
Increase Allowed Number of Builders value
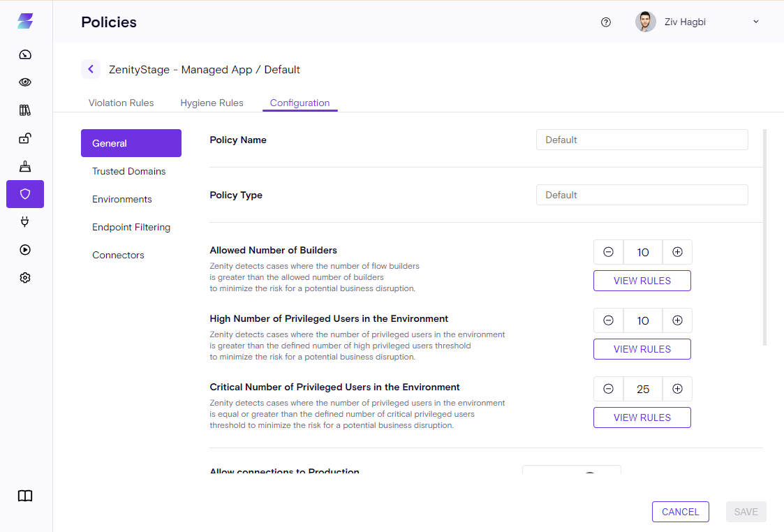point(677,252)
